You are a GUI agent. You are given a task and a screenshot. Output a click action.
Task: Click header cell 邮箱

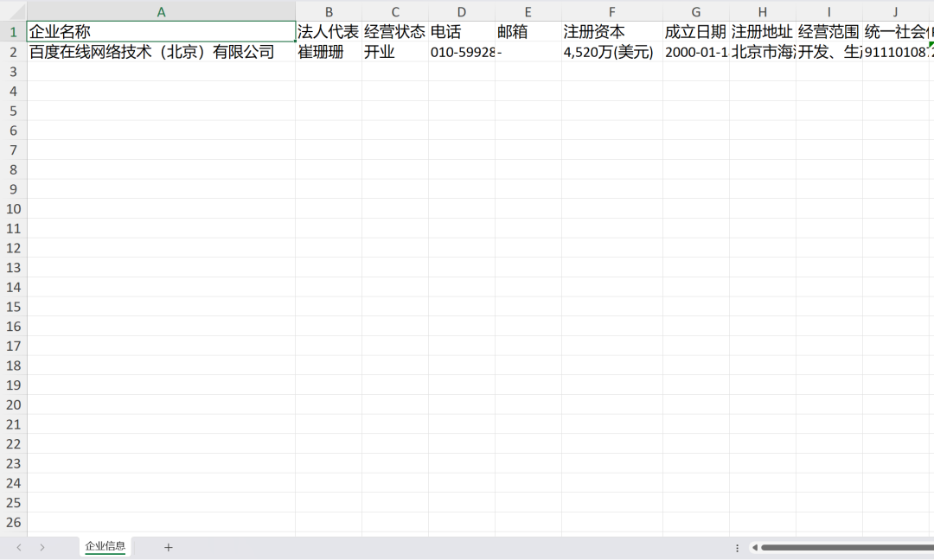coord(528,31)
